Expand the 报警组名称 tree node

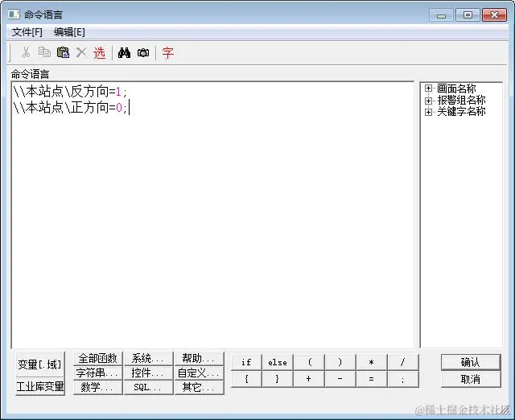pos(428,100)
